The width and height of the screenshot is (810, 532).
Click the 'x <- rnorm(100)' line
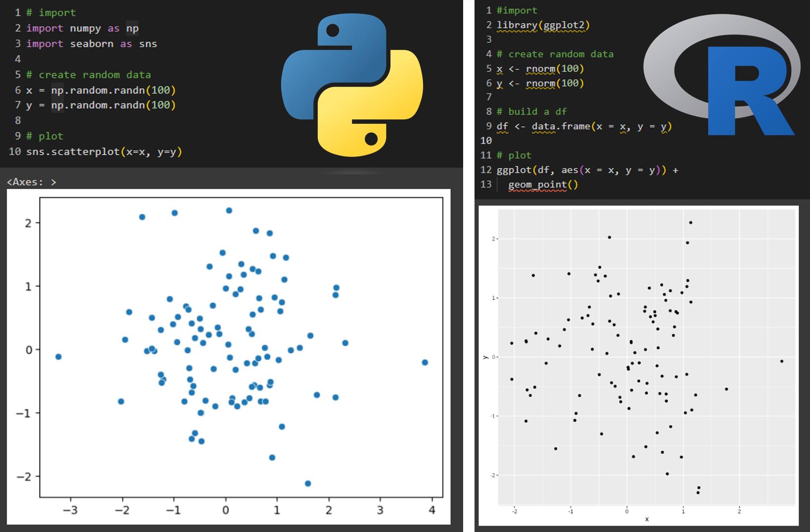540,68
